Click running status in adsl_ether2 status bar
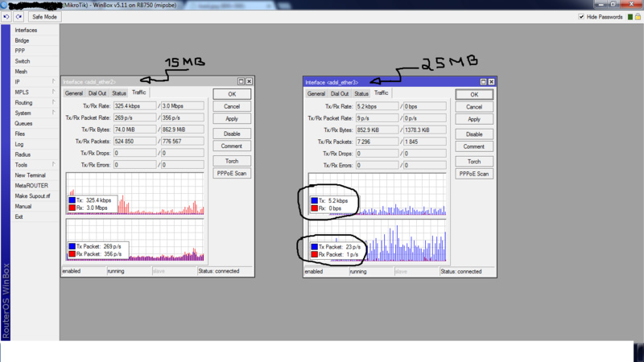Viewport: 644px width, 362px height. 129,271
